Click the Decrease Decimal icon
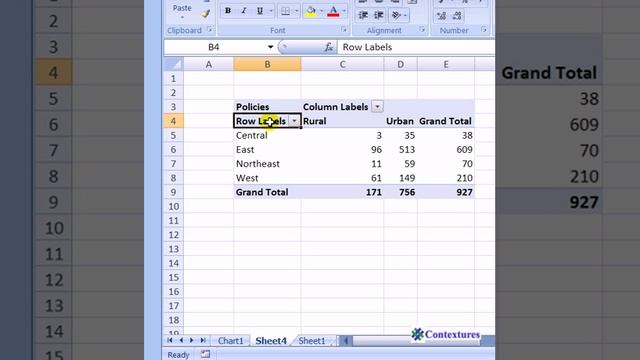 tap(457, 16)
